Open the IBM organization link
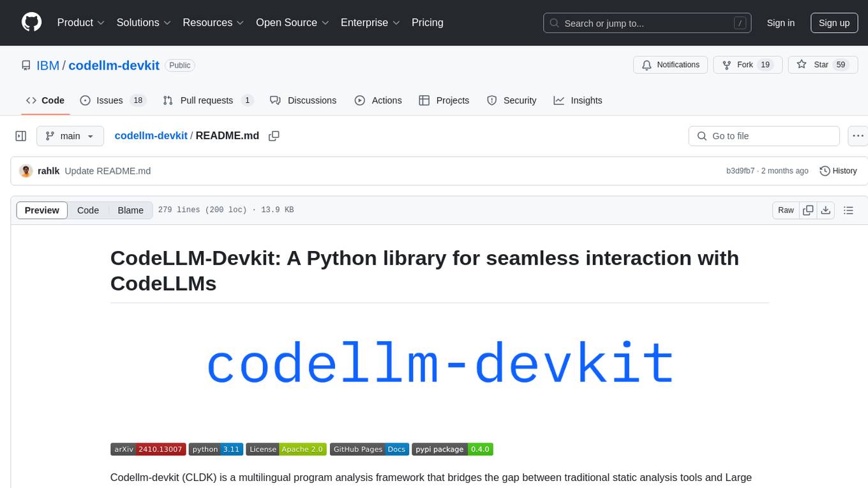 [x=48, y=65]
